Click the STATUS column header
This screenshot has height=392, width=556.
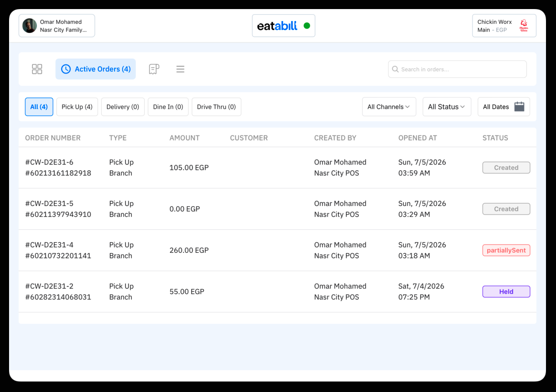[x=495, y=138]
